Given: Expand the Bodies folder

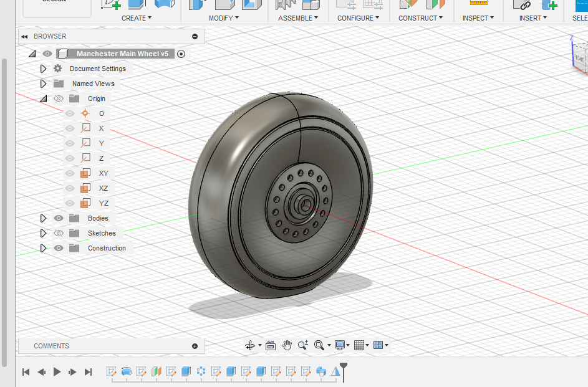Looking at the screenshot, I should (x=43, y=218).
